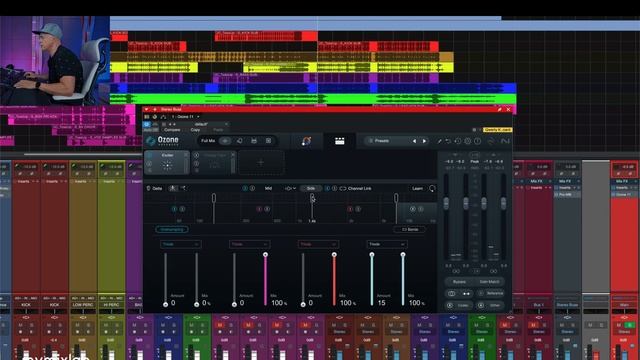
Task: Toggle band 2 power button
Action: (x=259, y=209)
